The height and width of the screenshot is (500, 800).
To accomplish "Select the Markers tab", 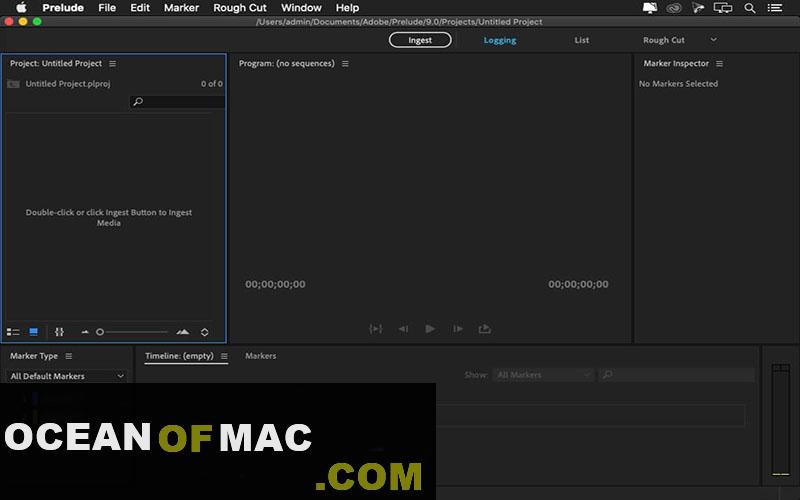I will [260, 356].
